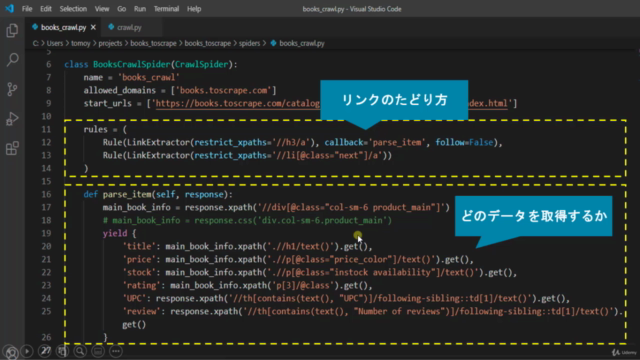Click 'books_toscrape' breadcrumb before spiders

208,43
